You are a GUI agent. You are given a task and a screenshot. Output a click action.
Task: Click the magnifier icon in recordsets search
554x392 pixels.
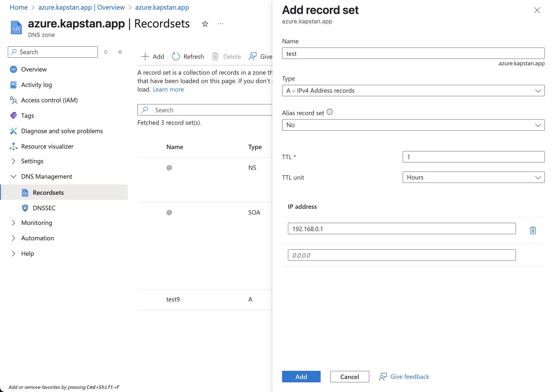145,110
